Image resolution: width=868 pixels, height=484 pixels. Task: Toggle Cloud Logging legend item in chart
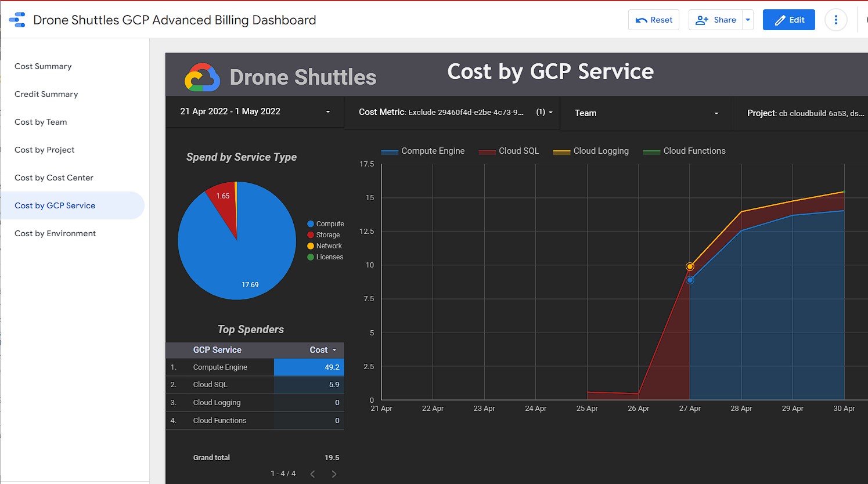(591, 151)
